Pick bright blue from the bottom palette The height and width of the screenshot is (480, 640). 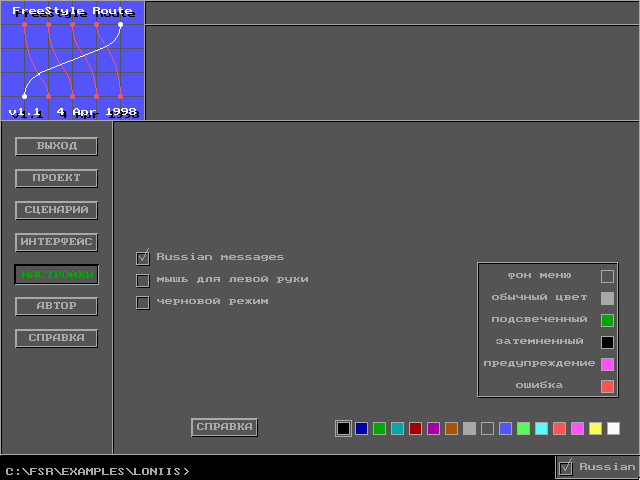coord(505,429)
